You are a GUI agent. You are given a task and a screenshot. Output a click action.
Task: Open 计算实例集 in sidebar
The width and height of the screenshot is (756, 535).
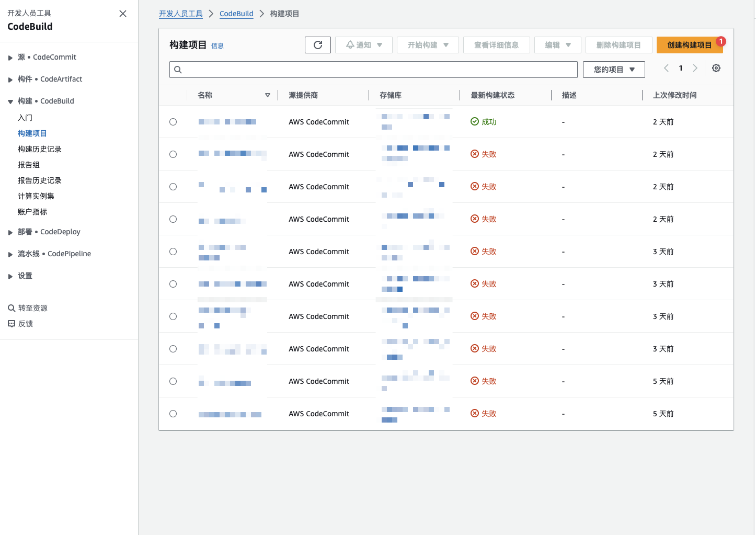(x=36, y=196)
